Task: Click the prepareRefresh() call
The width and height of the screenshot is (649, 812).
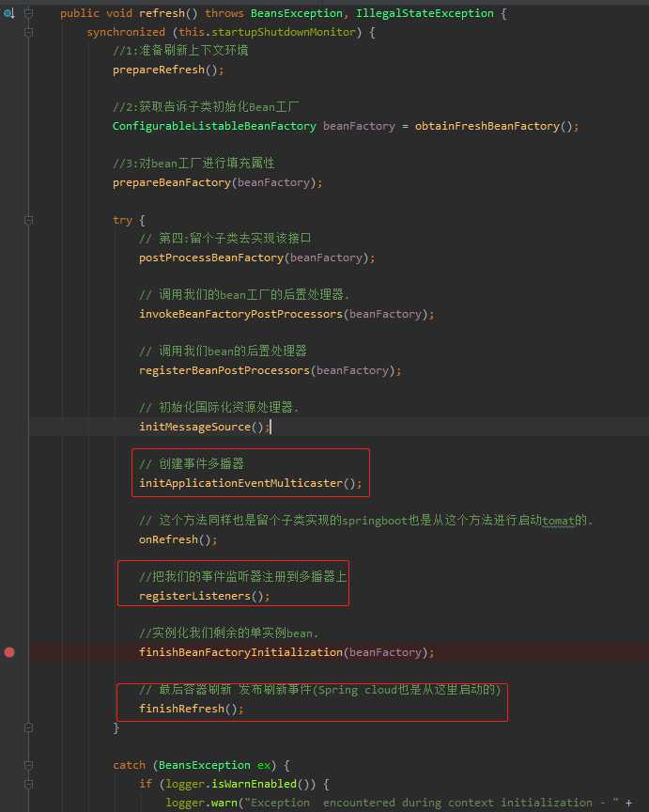Action: (x=169, y=70)
